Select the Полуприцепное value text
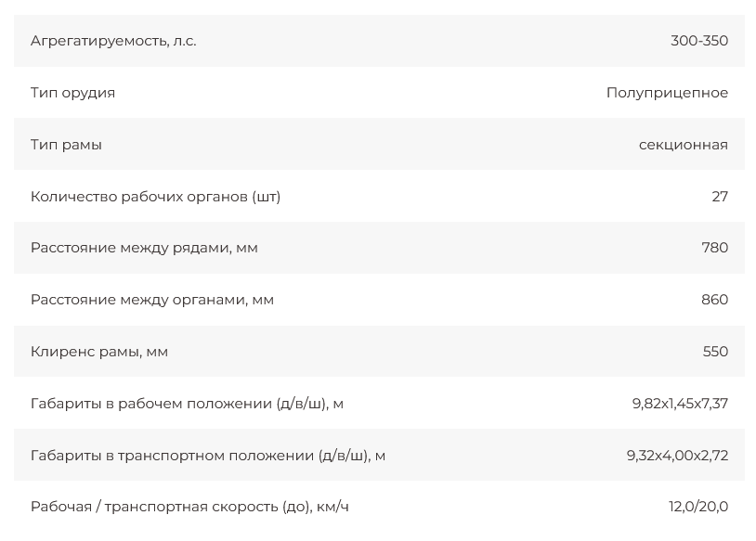Image resolution: width=756 pixels, height=541 pixels. [667, 93]
